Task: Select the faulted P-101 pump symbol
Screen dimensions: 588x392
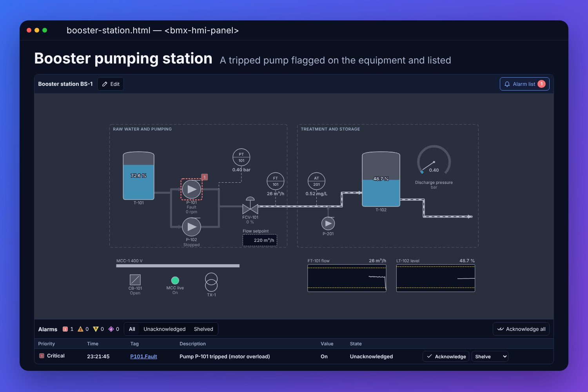Action: (192, 189)
